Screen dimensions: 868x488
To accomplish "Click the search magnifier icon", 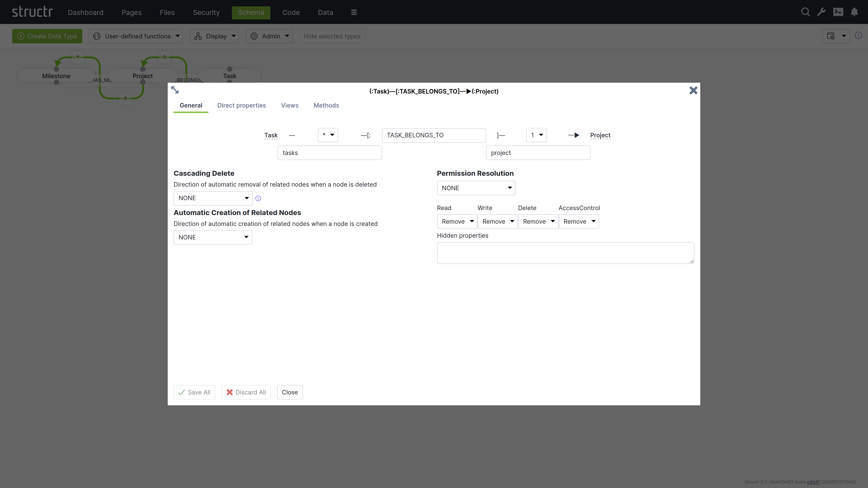I will click(x=805, y=12).
